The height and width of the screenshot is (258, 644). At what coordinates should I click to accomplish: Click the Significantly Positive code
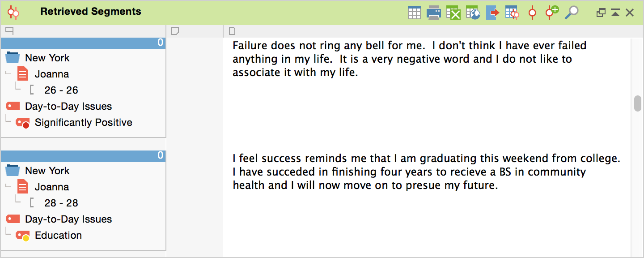[x=83, y=123]
